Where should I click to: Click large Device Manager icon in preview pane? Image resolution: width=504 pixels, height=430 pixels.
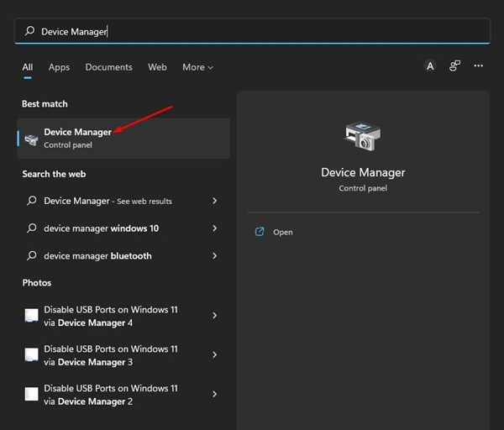pyautogui.click(x=363, y=136)
